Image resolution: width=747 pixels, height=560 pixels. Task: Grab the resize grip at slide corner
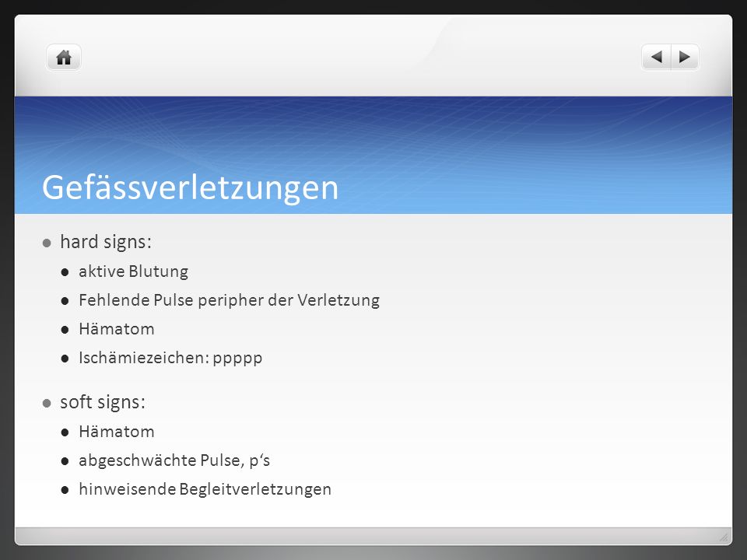724,537
